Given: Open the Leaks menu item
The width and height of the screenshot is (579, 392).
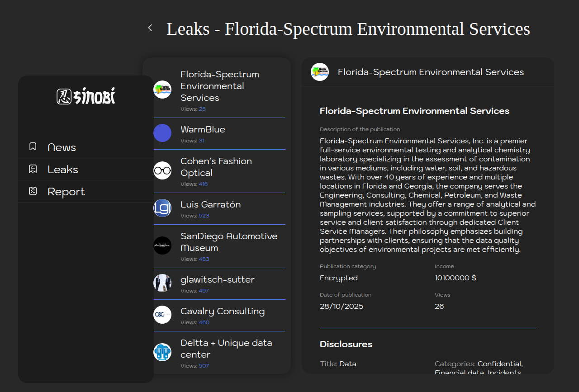Looking at the screenshot, I should [x=63, y=170].
